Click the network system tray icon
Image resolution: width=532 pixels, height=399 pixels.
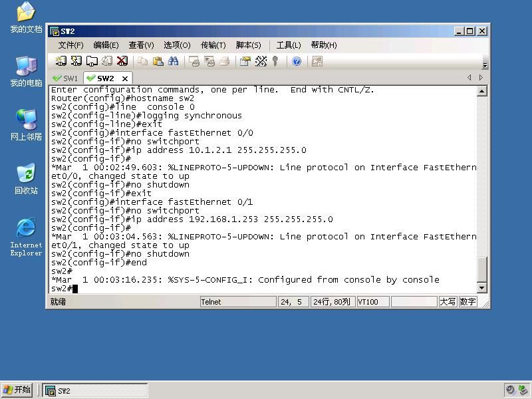coord(523,390)
